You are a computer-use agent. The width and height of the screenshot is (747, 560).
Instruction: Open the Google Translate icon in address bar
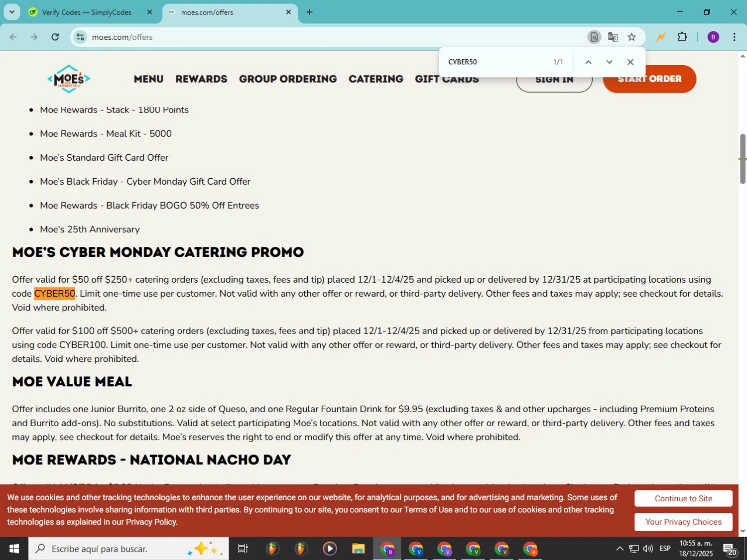click(x=613, y=37)
